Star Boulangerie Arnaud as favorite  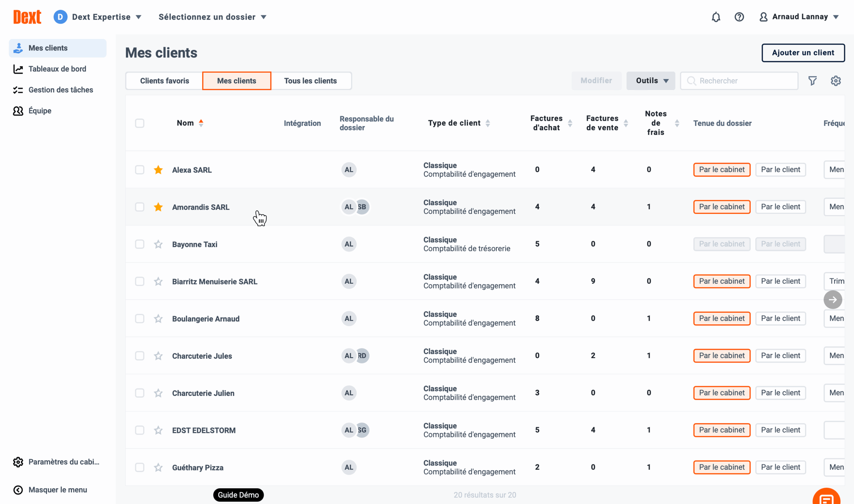(158, 319)
